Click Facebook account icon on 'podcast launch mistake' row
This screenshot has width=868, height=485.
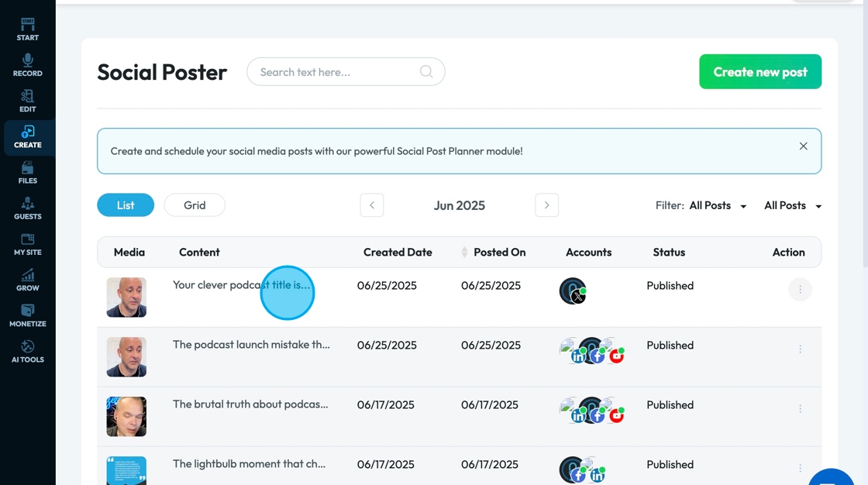[597, 356]
